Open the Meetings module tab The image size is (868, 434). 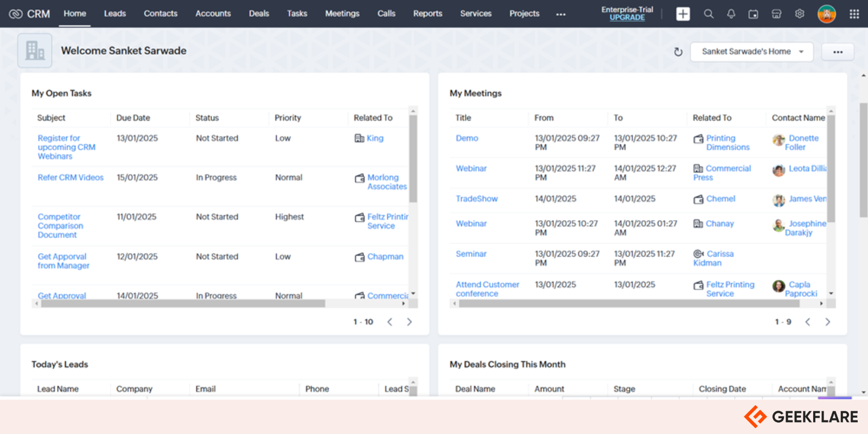click(x=342, y=14)
